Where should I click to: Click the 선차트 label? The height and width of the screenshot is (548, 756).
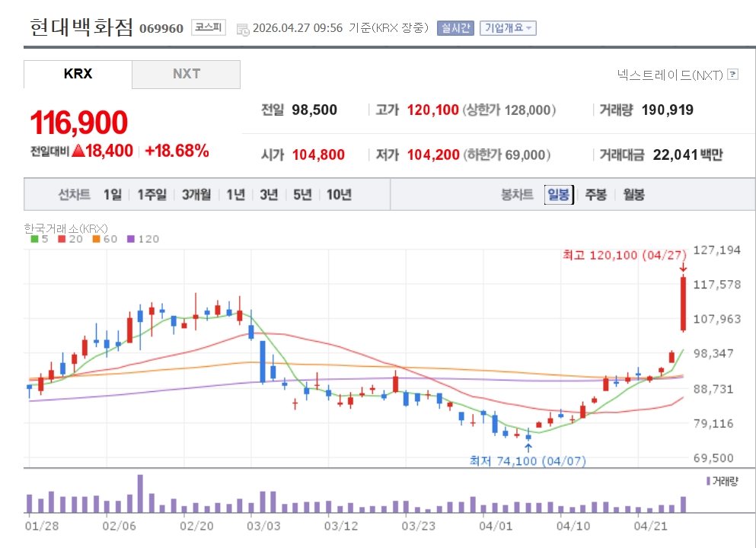(75, 195)
